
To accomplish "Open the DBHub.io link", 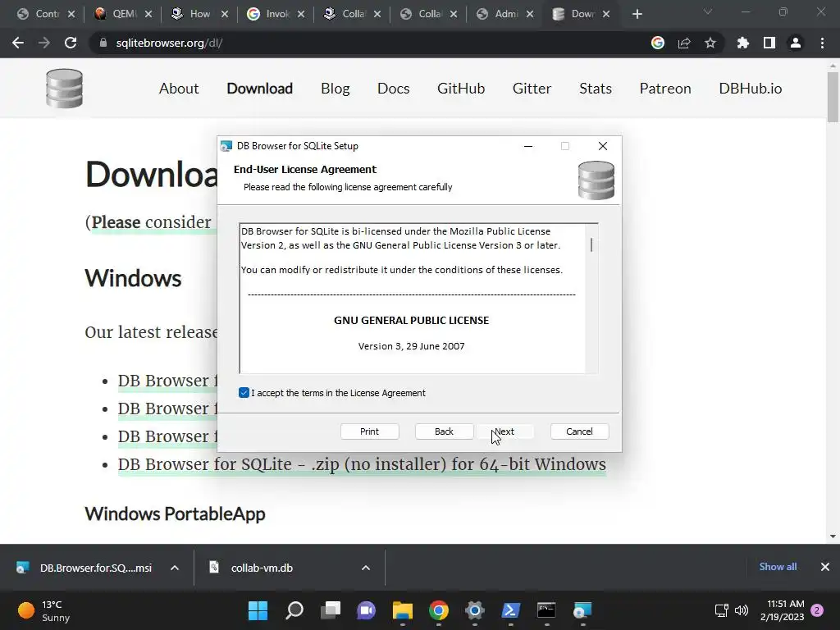I will click(751, 89).
